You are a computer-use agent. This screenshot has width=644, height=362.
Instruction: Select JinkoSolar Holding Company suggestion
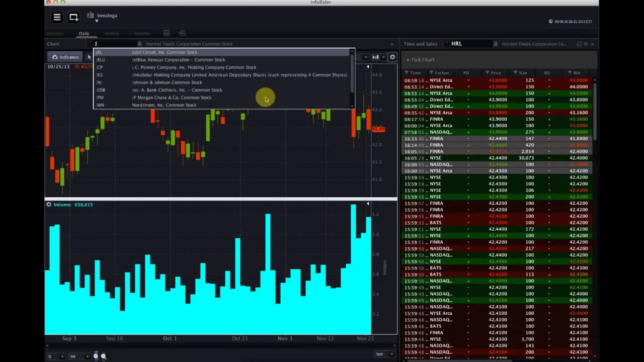click(221, 75)
